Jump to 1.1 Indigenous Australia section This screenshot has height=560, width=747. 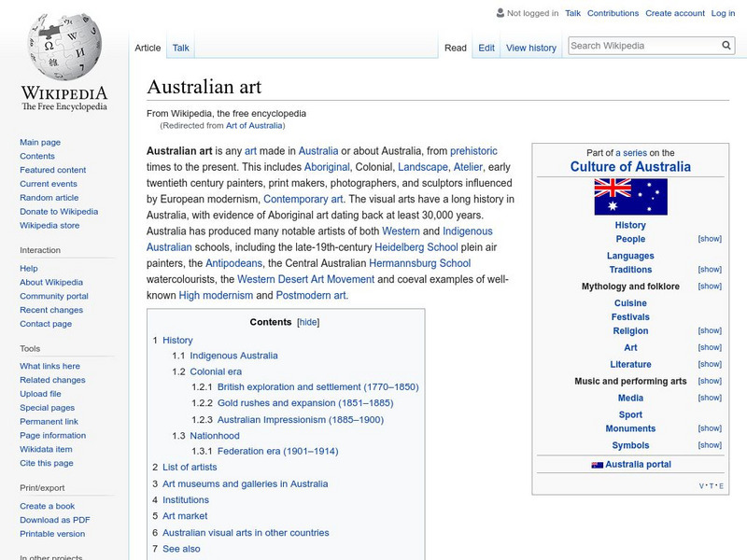coord(233,356)
